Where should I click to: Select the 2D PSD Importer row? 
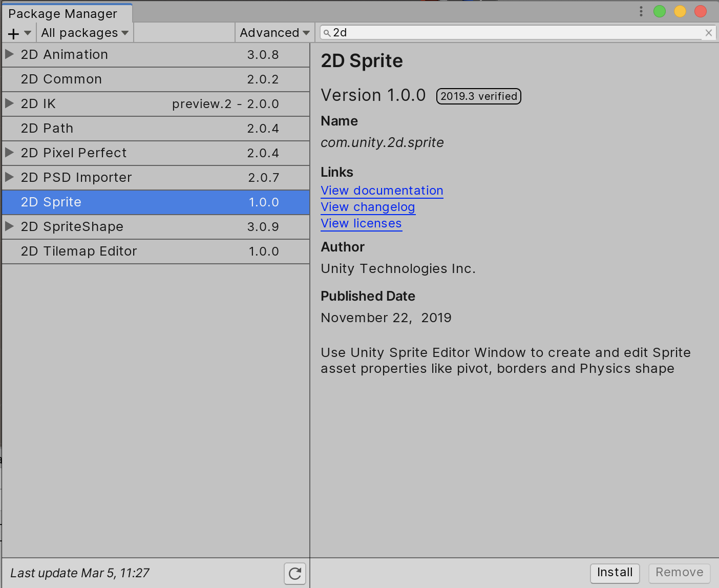tap(156, 178)
